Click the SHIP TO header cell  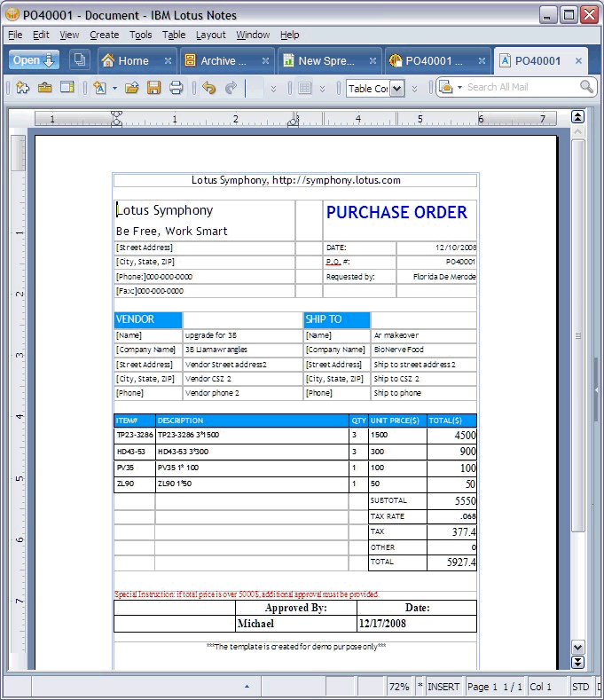(x=337, y=319)
